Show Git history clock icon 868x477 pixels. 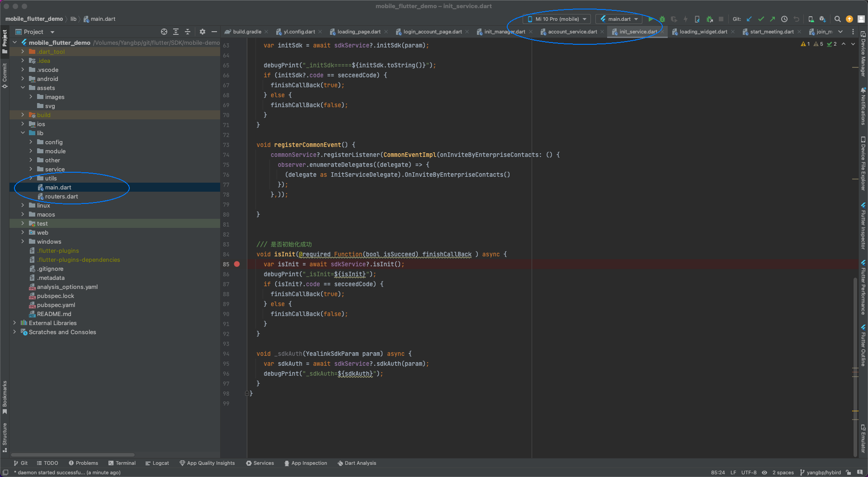[x=784, y=19]
